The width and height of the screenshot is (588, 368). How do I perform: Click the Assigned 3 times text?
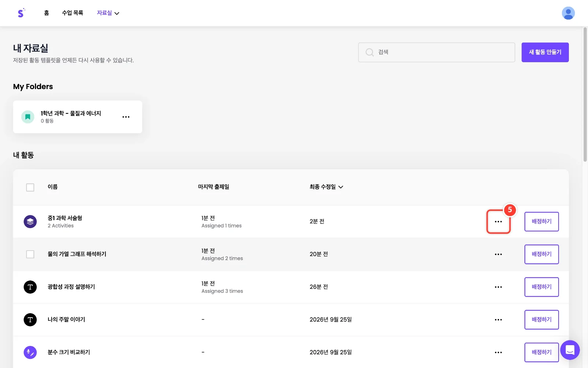[x=222, y=291]
